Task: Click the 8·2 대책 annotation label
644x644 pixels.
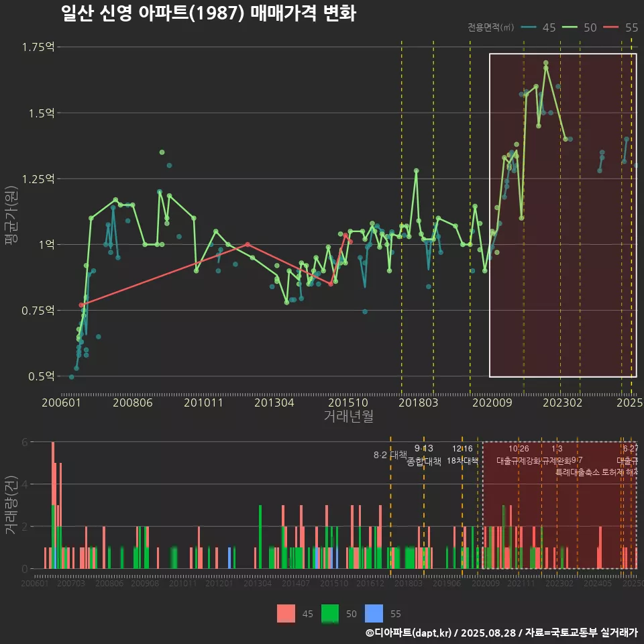Action: pos(390,454)
